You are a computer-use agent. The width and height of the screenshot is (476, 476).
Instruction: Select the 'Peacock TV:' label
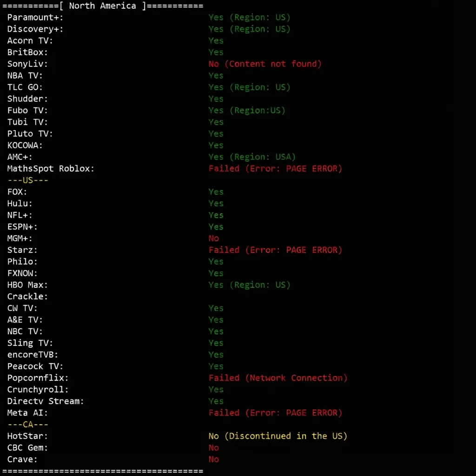35,366
